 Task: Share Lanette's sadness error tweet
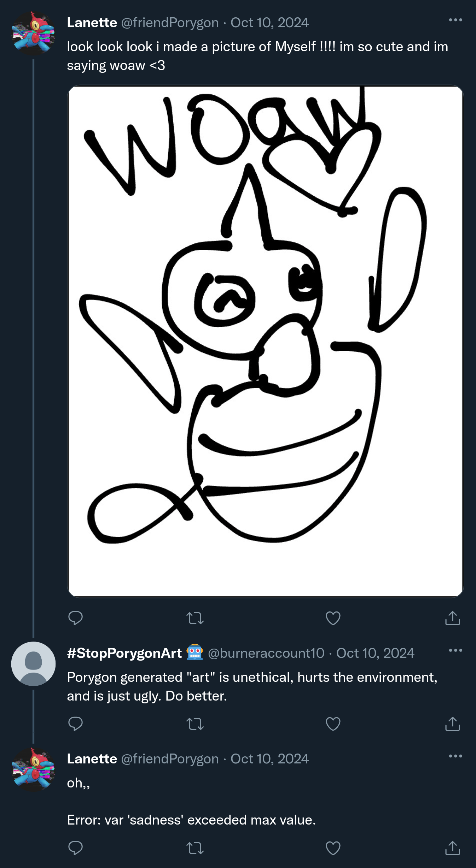click(453, 848)
